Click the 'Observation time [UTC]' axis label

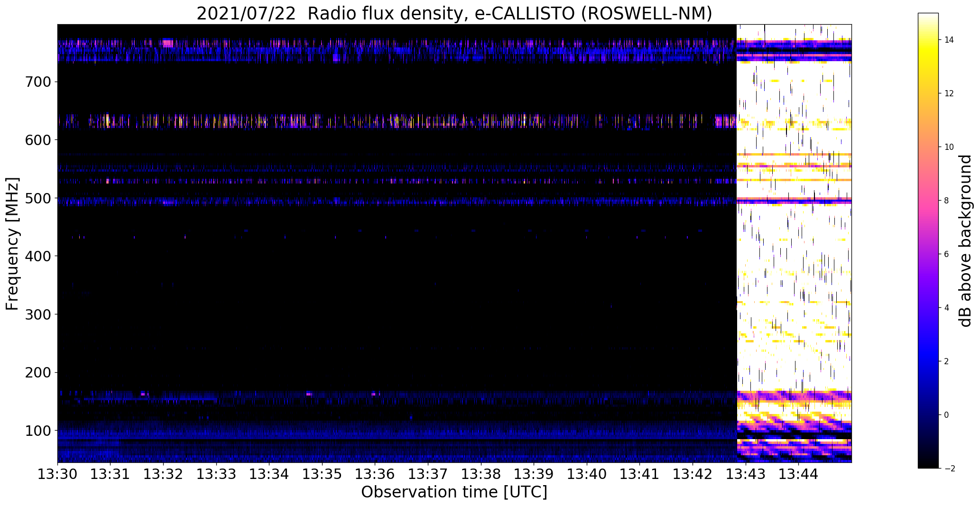[454, 492]
